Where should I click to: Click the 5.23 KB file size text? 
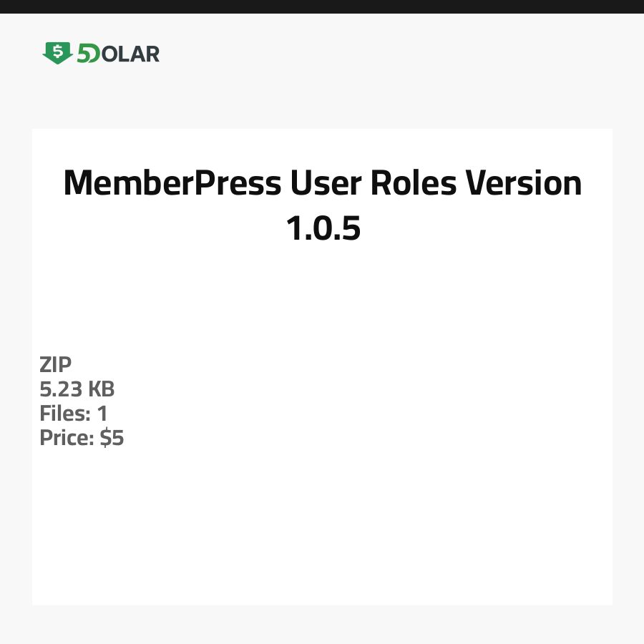[77, 389]
